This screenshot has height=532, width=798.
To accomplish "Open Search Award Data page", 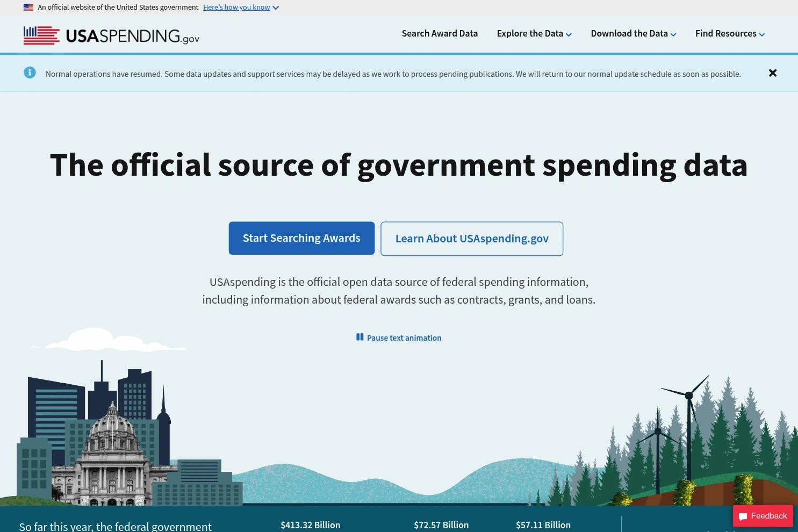I will (x=440, y=33).
